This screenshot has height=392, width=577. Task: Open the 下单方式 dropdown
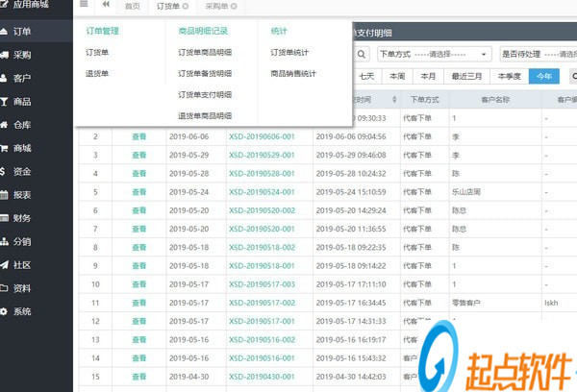pyautogui.click(x=435, y=55)
